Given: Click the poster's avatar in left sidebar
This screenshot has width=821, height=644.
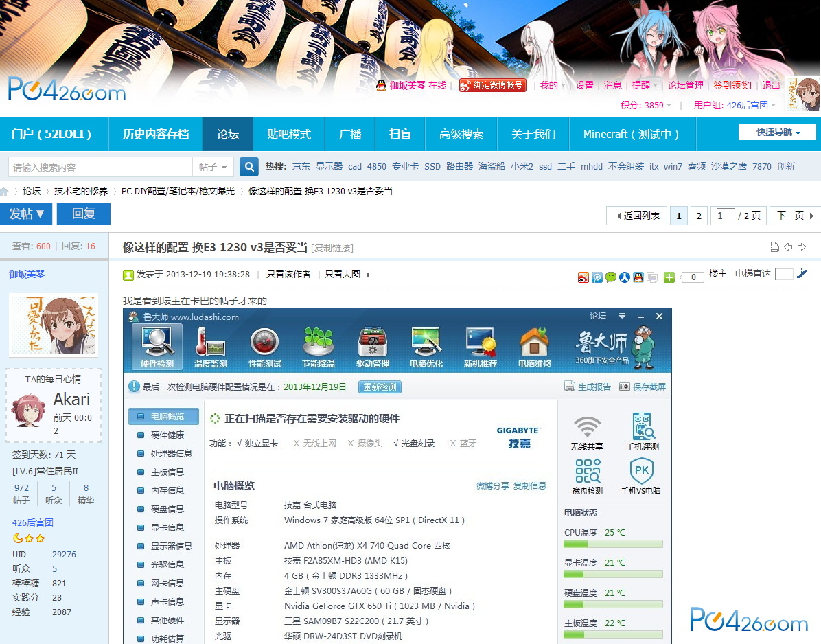Looking at the screenshot, I should click(54, 325).
